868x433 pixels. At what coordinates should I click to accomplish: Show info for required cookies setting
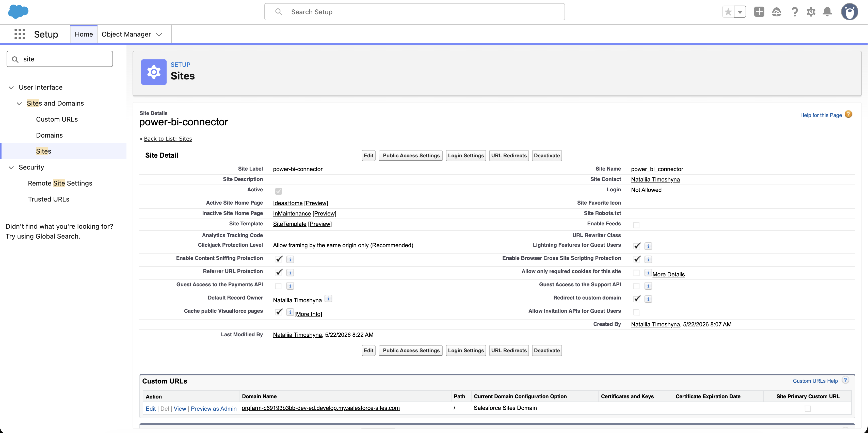648,272
